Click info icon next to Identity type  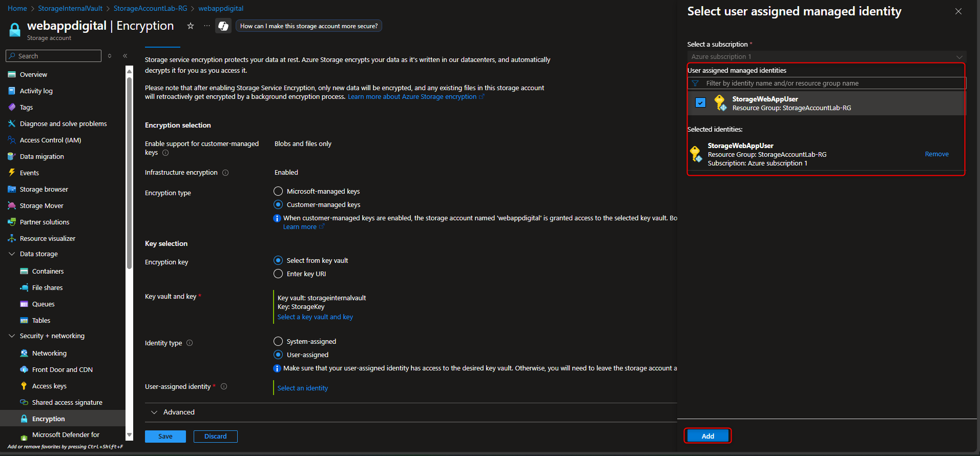point(190,343)
